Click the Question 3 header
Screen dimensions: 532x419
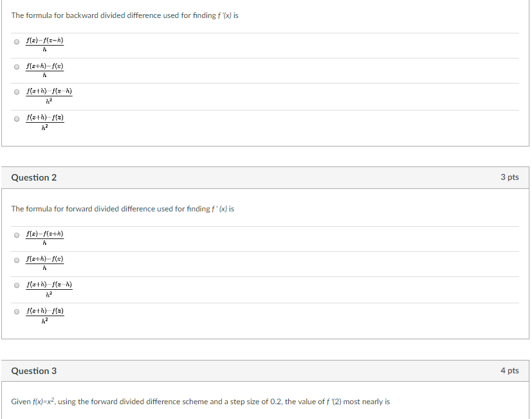pyautogui.click(x=33, y=371)
